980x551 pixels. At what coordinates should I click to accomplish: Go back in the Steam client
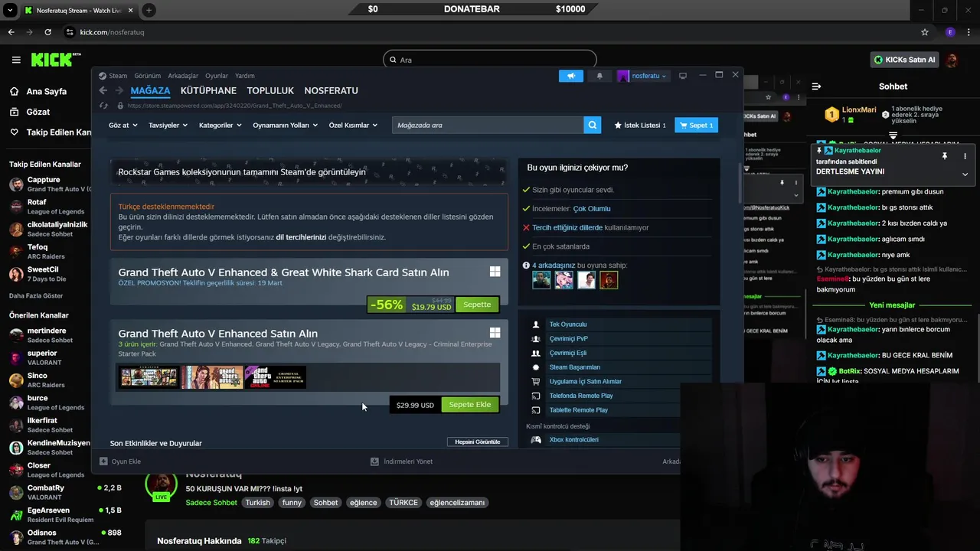[x=103, y=90]
